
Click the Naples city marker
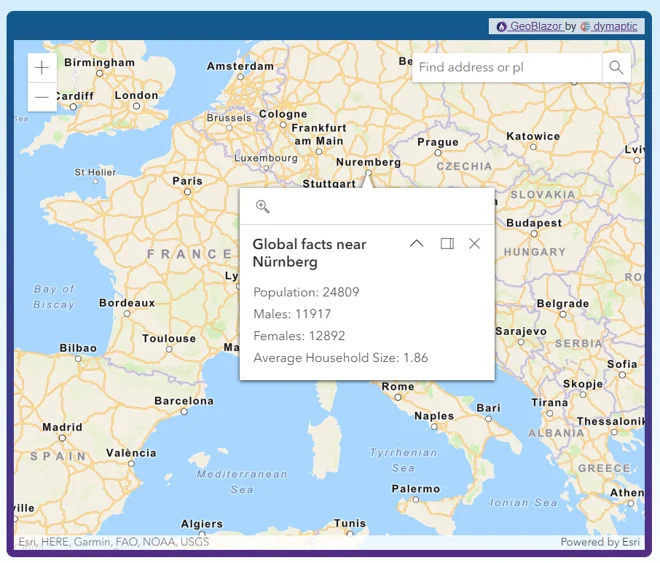434,427
